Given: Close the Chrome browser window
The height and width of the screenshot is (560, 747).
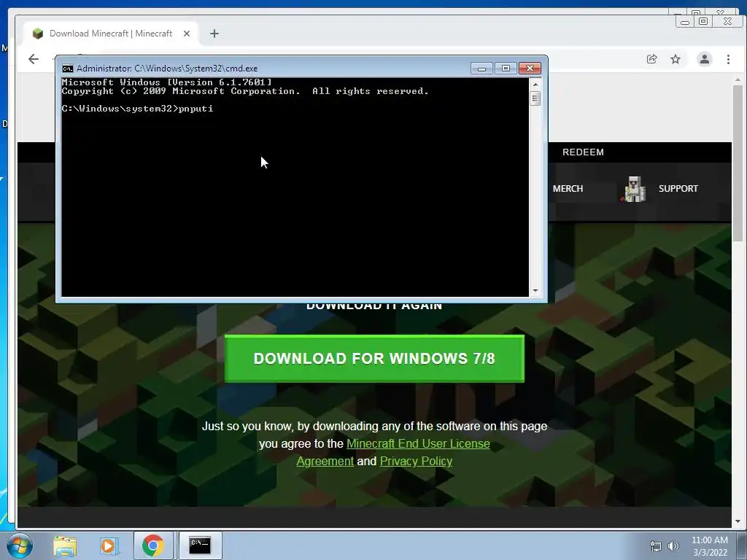Looking at the screenshot, I should click(x=727, y=21).
